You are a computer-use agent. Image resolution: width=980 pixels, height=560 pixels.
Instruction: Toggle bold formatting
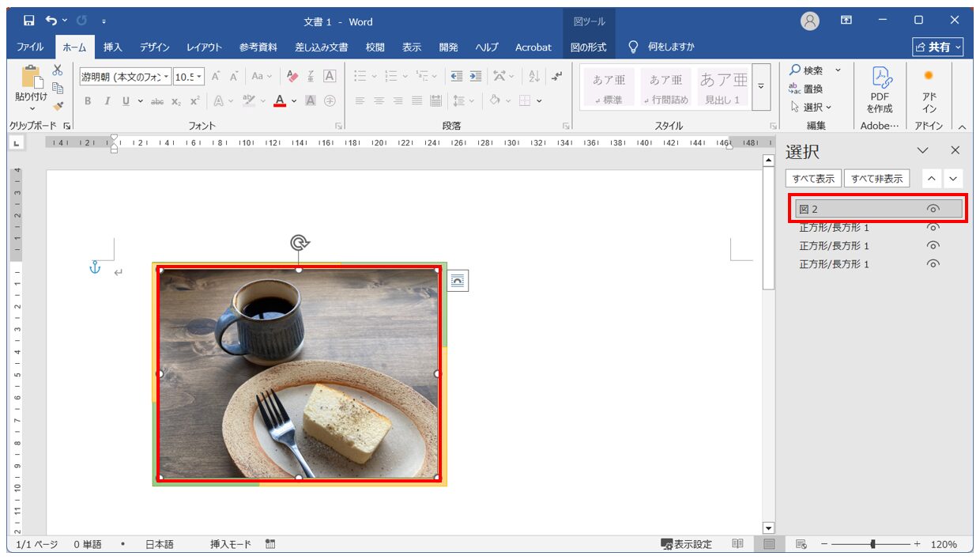[x=88, y=100]
